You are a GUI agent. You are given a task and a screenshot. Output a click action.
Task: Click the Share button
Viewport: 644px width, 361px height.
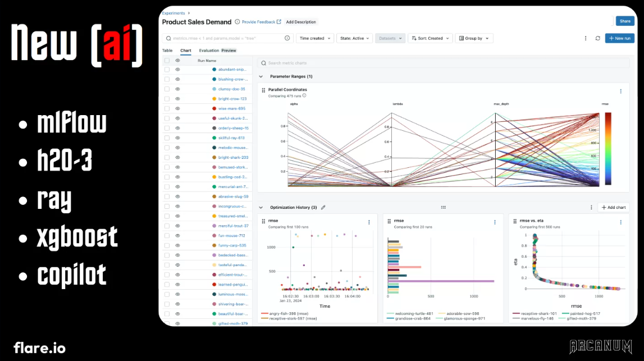pyautogui.click(x=625, y=21)
